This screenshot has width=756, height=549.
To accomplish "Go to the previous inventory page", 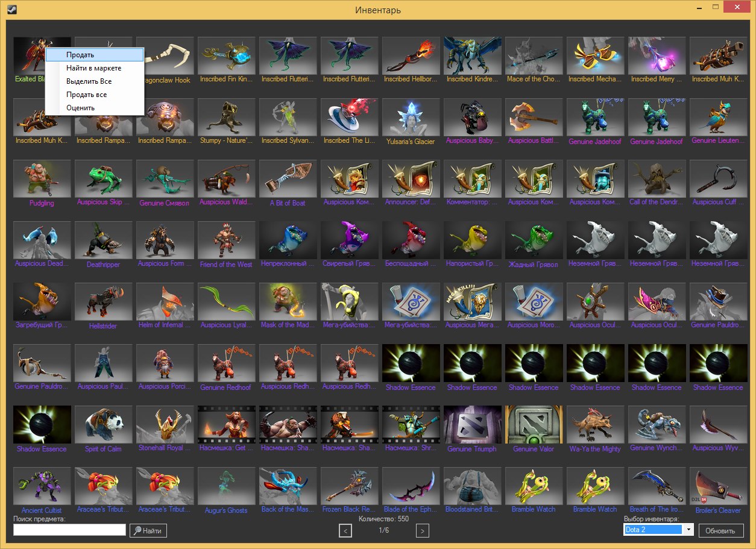I will [x=345, y=531].
